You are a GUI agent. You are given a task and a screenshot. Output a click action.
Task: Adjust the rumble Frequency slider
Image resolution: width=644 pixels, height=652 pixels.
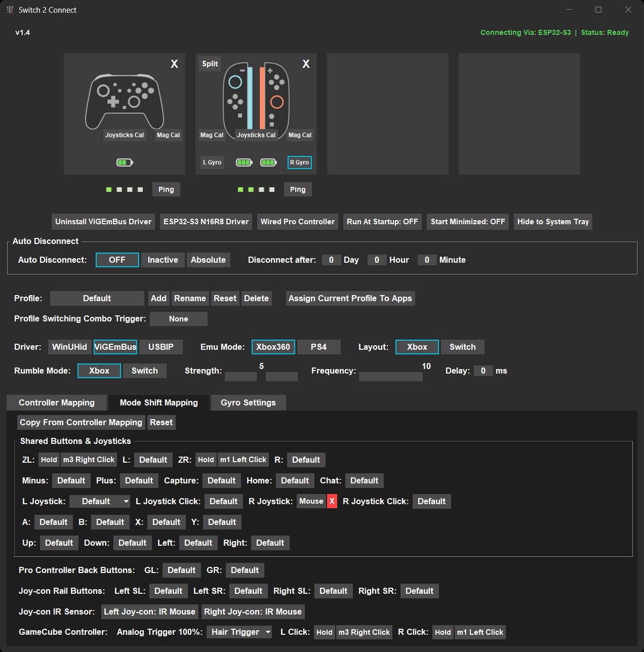tap(391, 377)
